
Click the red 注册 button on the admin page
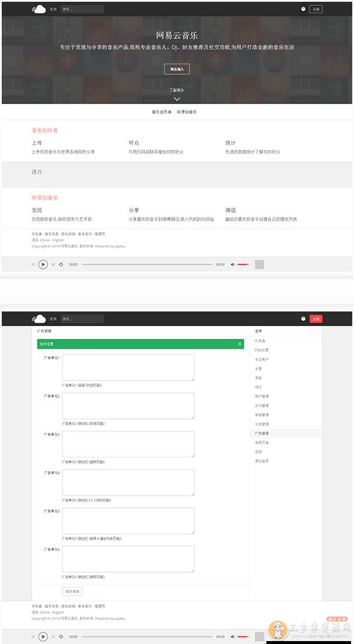pyautogui.click(x=316, y=318)
